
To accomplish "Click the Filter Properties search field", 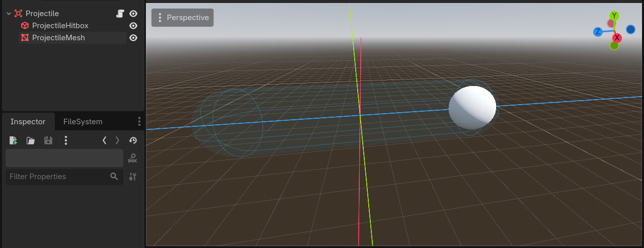I will [58, 177].
